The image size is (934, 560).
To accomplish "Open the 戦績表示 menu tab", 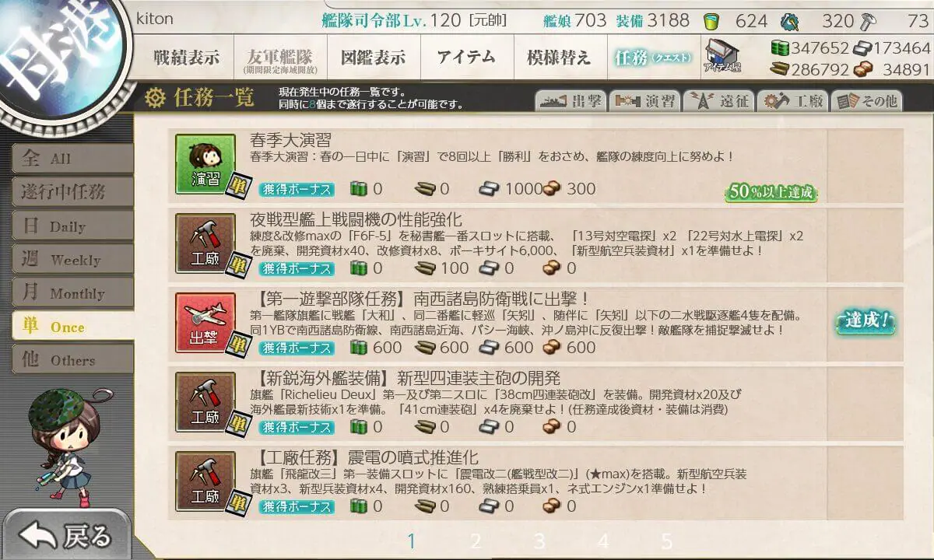I will tap(186, 58).
